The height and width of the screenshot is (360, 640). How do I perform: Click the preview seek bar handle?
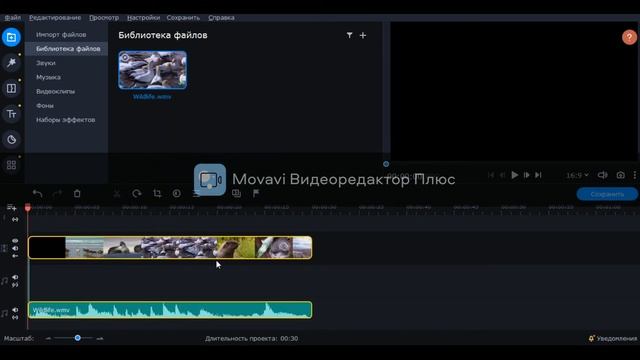point(386,164)
